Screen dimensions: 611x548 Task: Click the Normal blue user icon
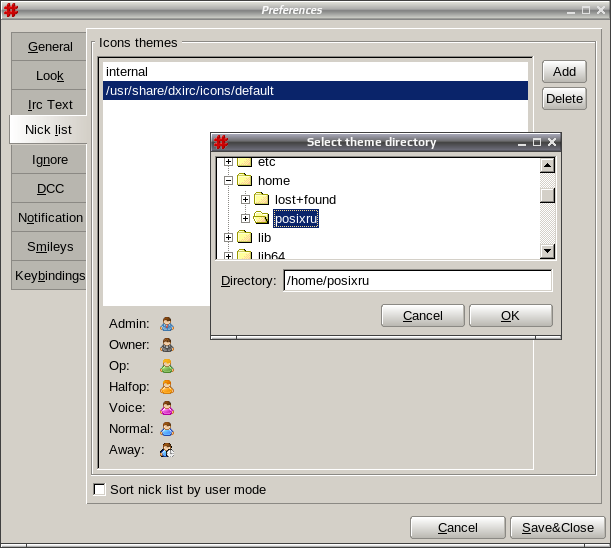click(167, 429)
